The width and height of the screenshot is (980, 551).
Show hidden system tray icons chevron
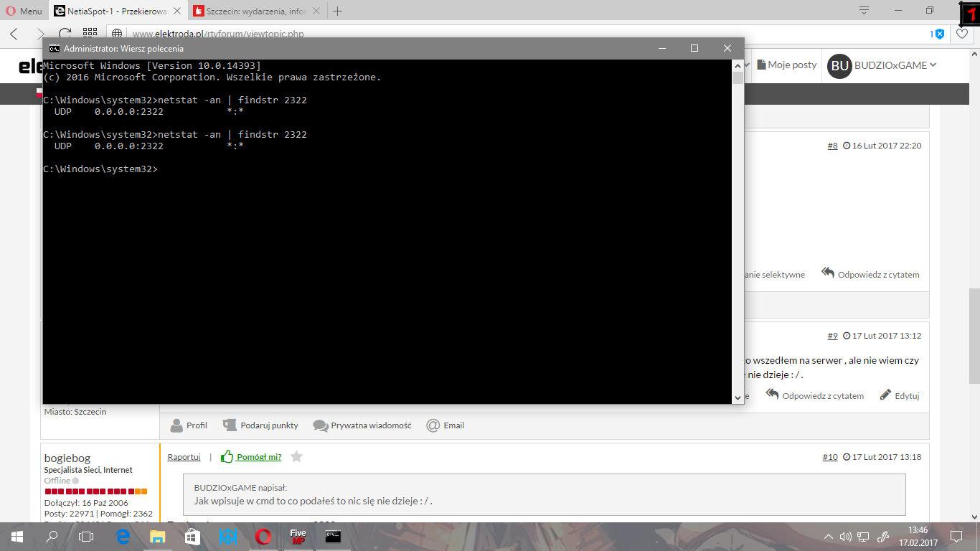pos(829,536)
